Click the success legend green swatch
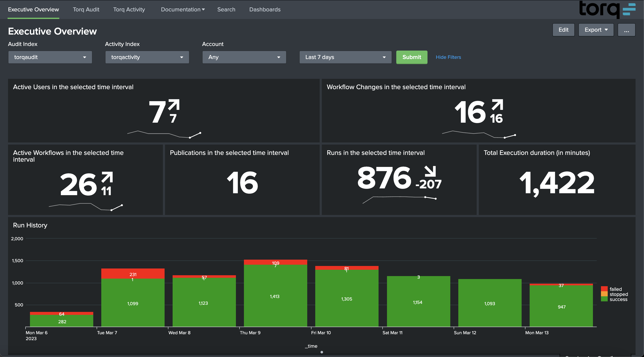 (x=604, y=299)
